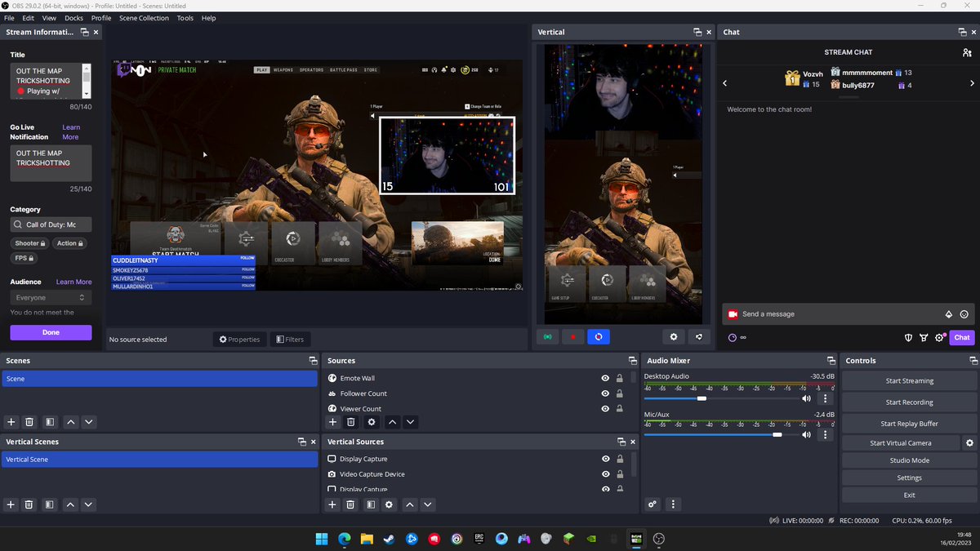980x551 pixels.
Task: Open Audio Mixer three-dot menu at bottom
Action: point(673,504)
